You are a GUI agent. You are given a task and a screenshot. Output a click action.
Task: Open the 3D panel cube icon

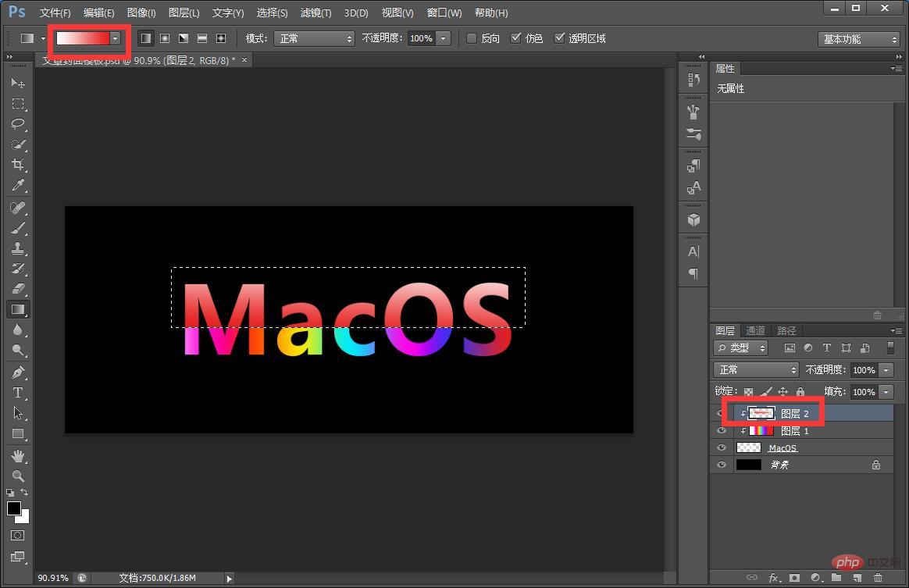pyautogui.click(x=693, y=220)
